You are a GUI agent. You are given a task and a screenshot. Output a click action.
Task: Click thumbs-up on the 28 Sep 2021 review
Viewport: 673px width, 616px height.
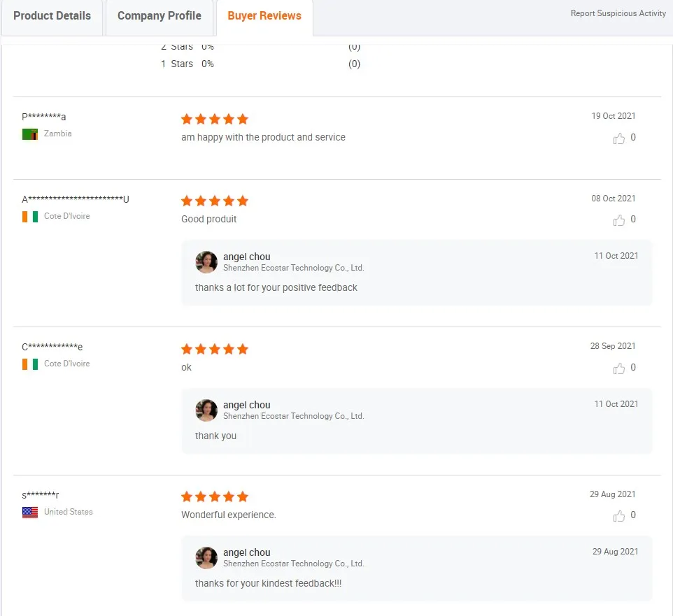[x=619, y=368]
